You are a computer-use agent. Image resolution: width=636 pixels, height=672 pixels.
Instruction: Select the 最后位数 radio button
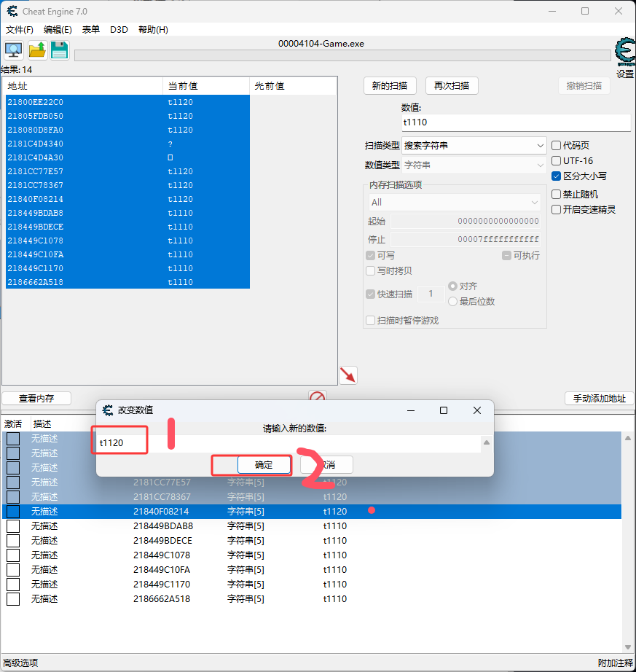click(x=452, y=302)
